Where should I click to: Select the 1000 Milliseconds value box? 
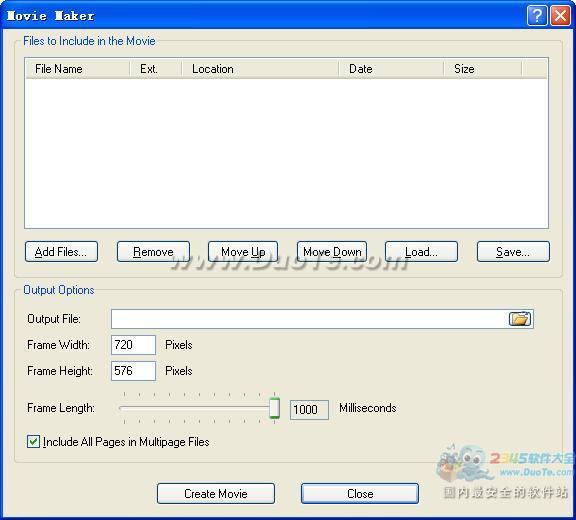click(309, 409)
